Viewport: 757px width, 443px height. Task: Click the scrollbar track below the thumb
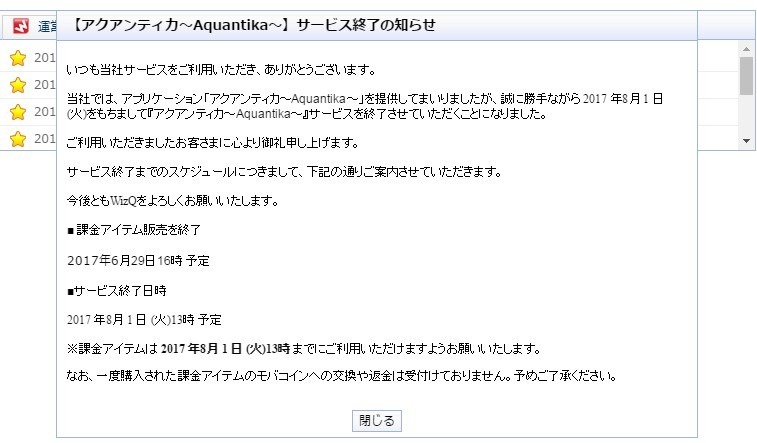click(746, 115)
